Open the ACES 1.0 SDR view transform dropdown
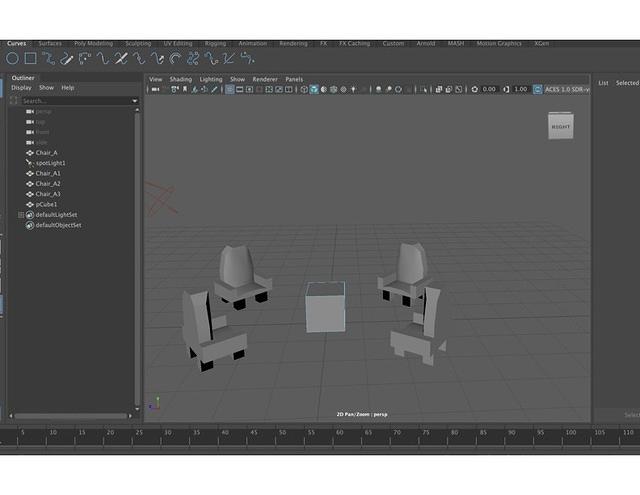This screenshot has height=495, width=640. click(565, 89)
